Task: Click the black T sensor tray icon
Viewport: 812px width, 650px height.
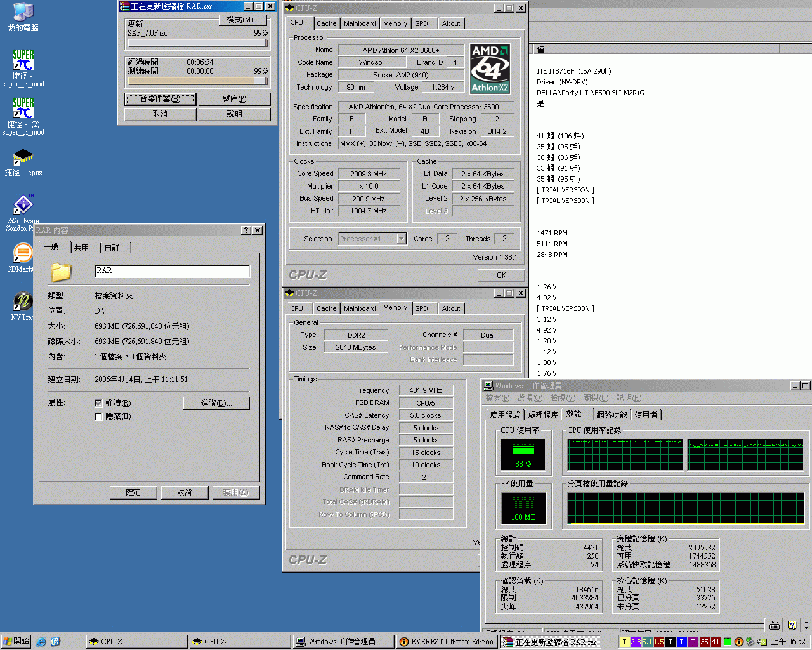Action: (671, 642)
